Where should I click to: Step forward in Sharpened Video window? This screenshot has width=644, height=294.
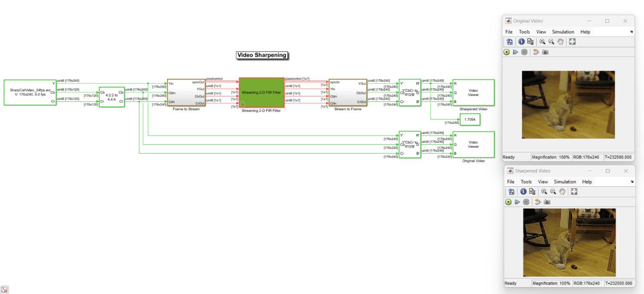click(517, 202)
